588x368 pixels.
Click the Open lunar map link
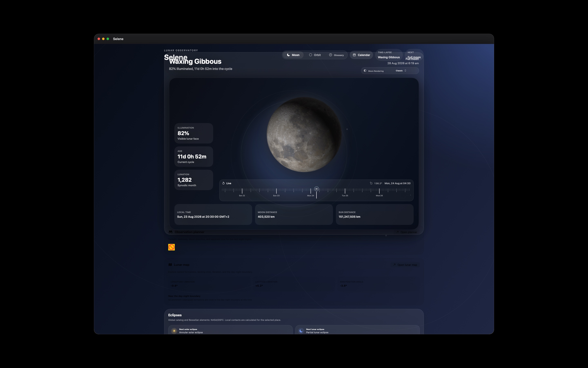point(405,265)
